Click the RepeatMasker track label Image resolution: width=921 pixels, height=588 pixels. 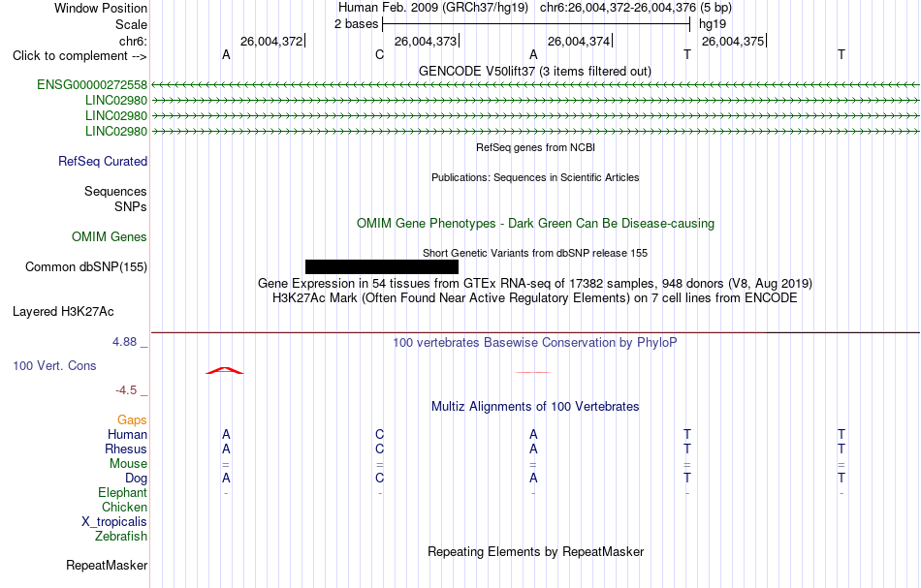(107, 565)
